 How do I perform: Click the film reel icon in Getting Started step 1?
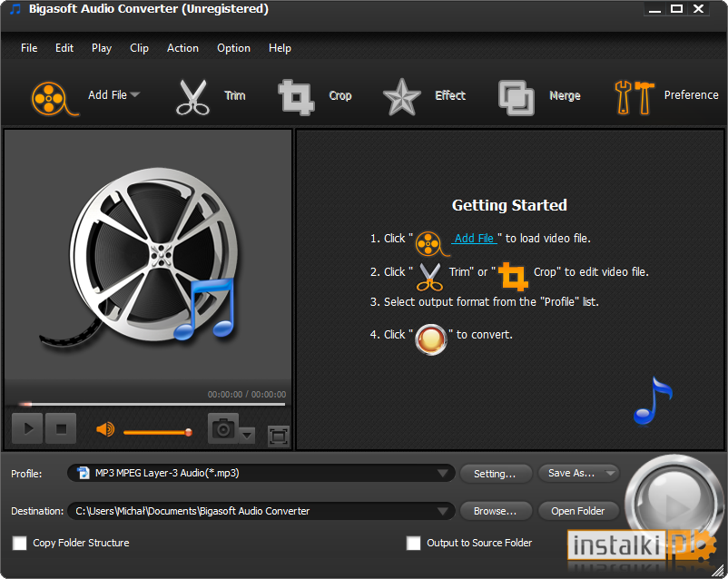click(x=431, y=244)
